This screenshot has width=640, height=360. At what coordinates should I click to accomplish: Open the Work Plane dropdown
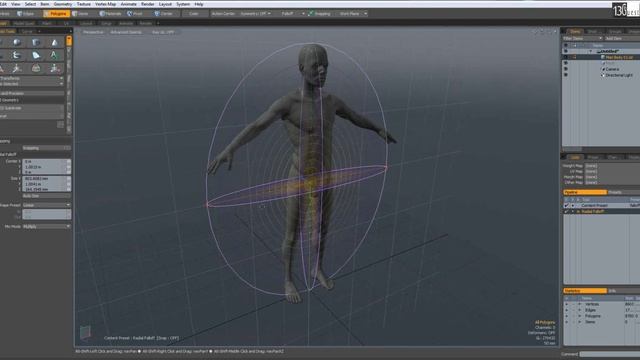(x=353, y=13)
